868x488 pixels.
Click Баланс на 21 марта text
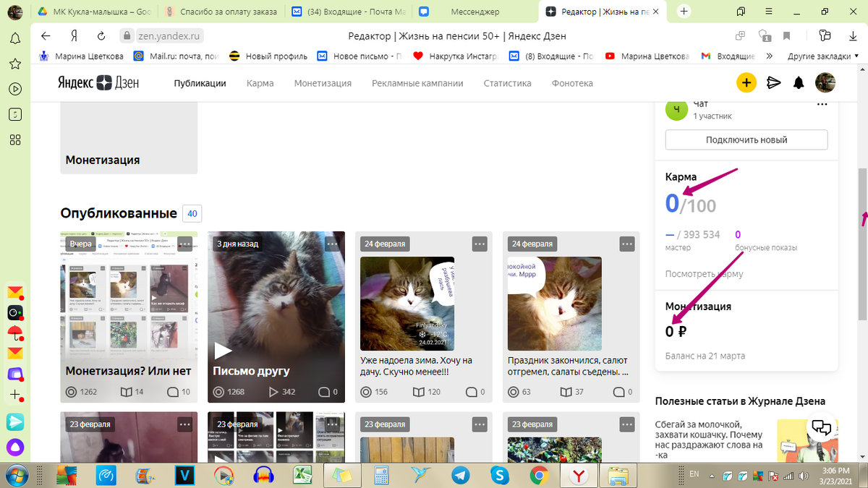(705, 356)
